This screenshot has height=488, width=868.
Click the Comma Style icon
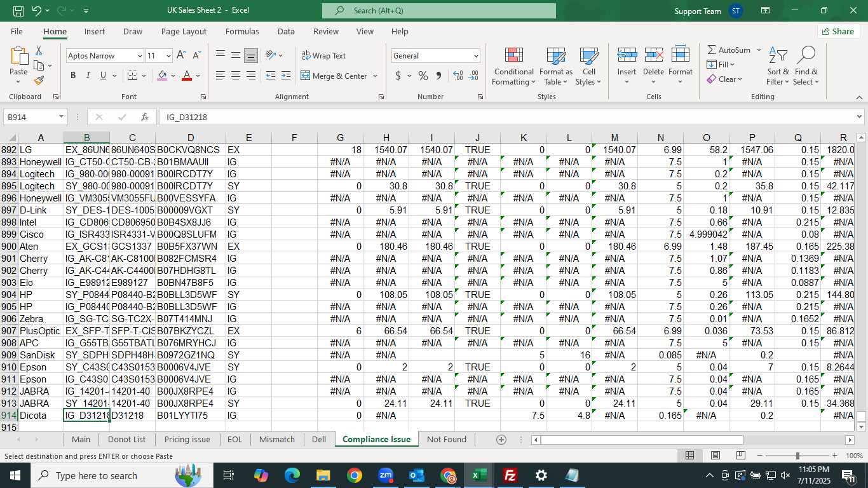(x=438, y=76)
